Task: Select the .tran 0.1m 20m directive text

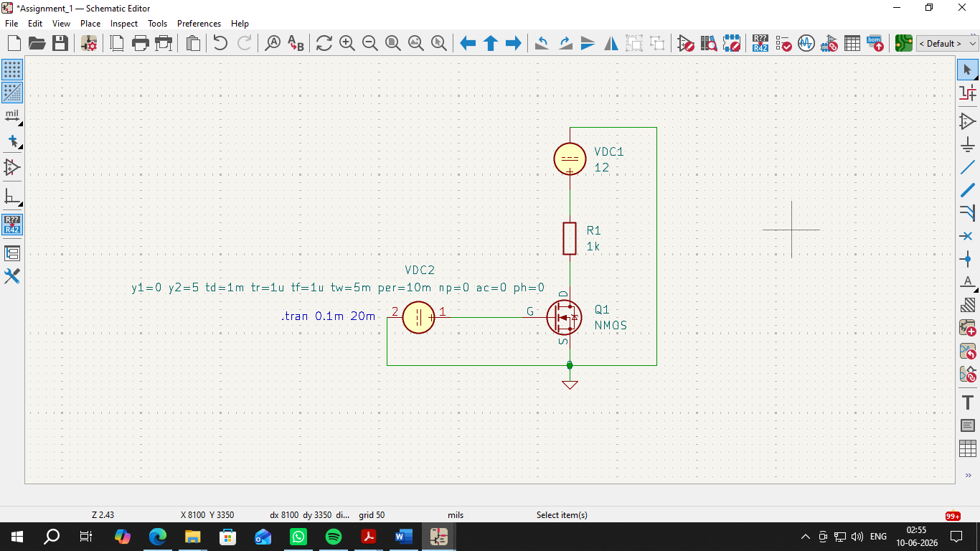Action: tap(328, 316)
